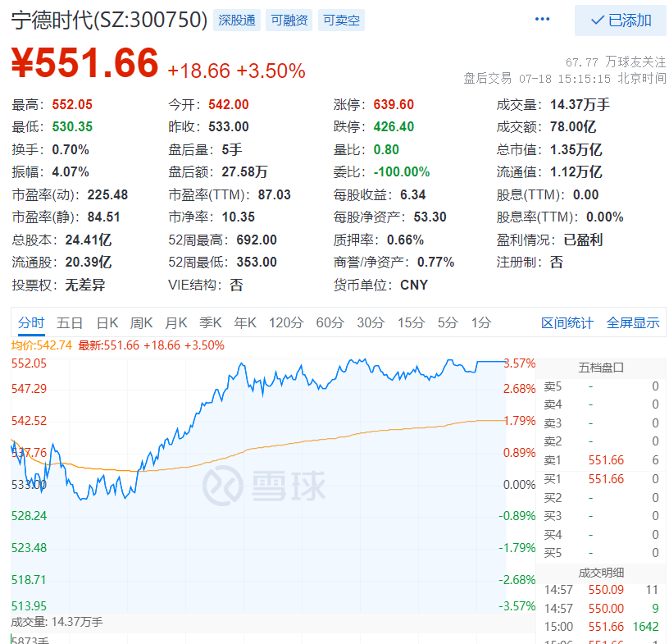Select the 30分 interval tab
Image resolution: width=669 pixels, height=644 pixels.
(371, 322)
